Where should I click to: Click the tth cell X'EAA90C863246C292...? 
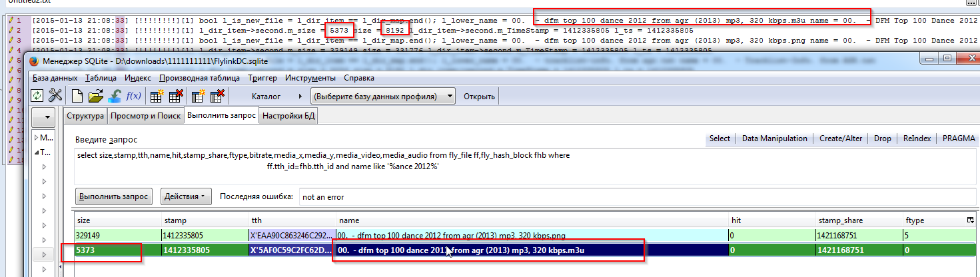pos(292,235)
